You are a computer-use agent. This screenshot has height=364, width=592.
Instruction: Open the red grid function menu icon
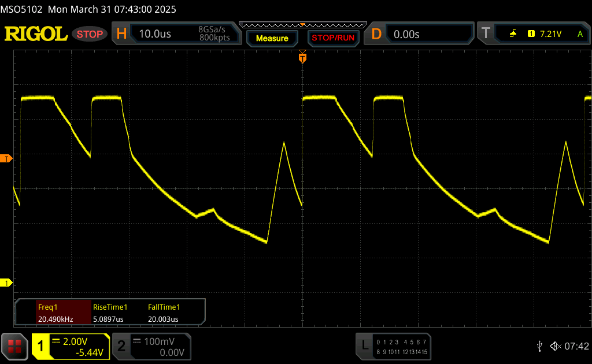15,346
